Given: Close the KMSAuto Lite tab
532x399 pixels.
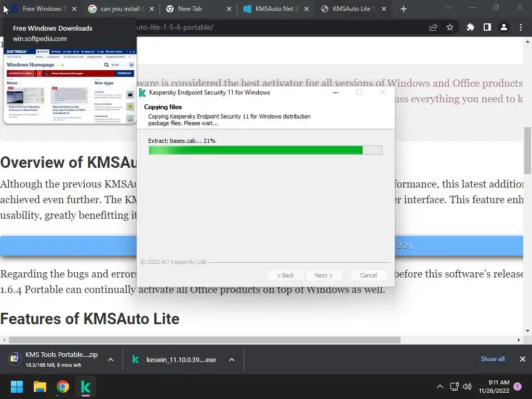Looking at the screenshot, I should [384, 9].
